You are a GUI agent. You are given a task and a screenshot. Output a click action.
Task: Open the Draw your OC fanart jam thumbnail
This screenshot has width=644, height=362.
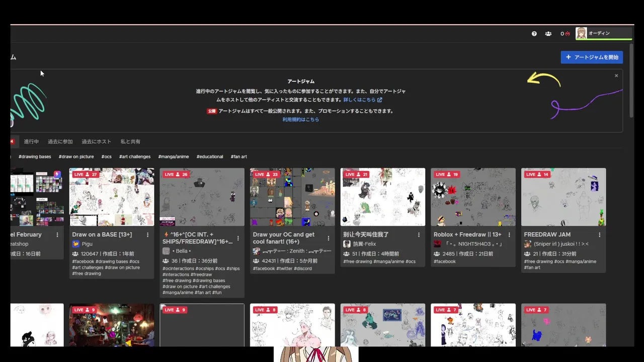(x=292, y=197)
